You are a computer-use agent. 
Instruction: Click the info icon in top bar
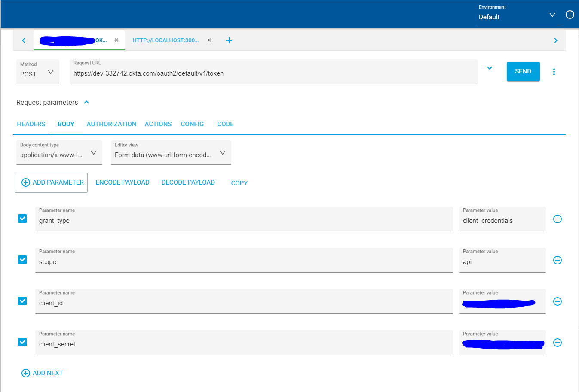click(570, 15)
